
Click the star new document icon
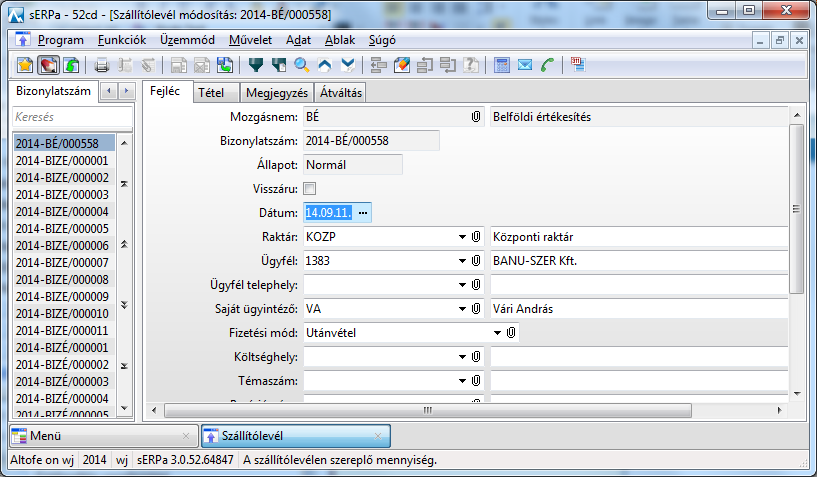point(25,66)
